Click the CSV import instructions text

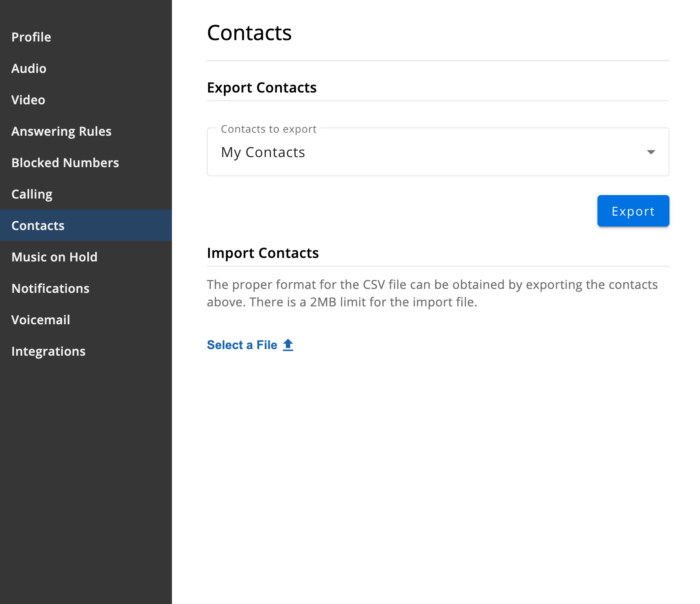[x=432, y=293]
